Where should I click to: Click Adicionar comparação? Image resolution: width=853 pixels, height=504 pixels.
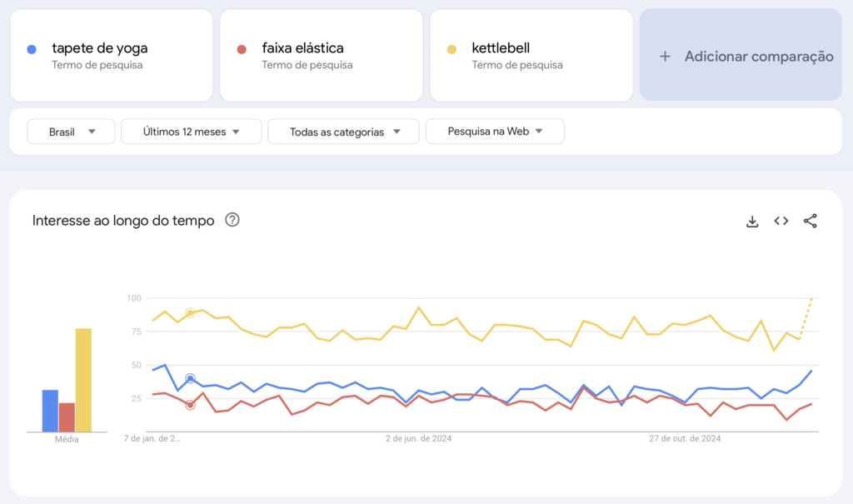740,56
